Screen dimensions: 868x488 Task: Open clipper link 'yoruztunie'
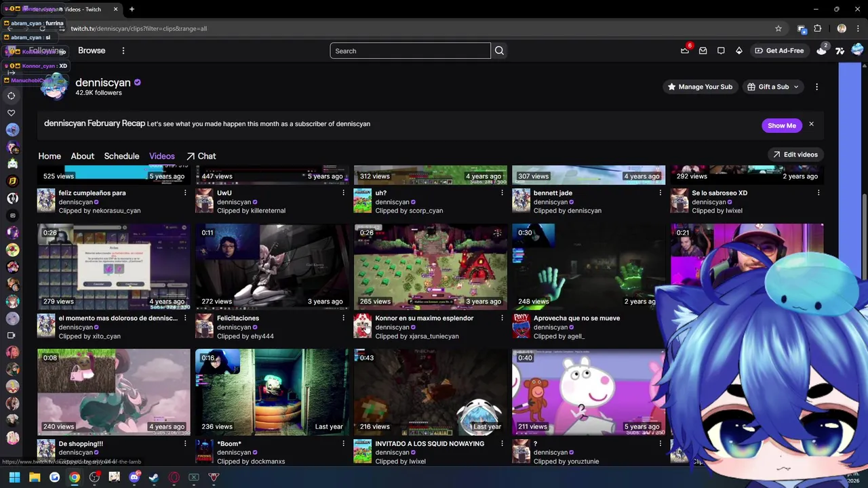[583, 462]
